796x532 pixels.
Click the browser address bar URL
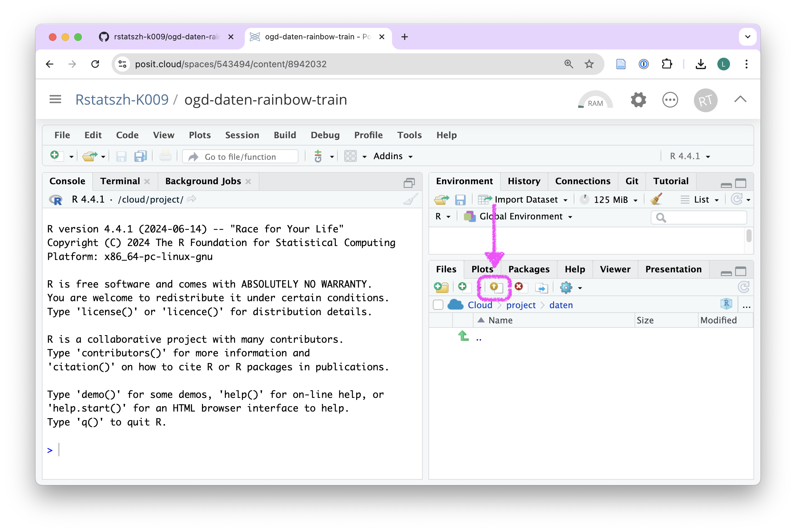[231, 64]
